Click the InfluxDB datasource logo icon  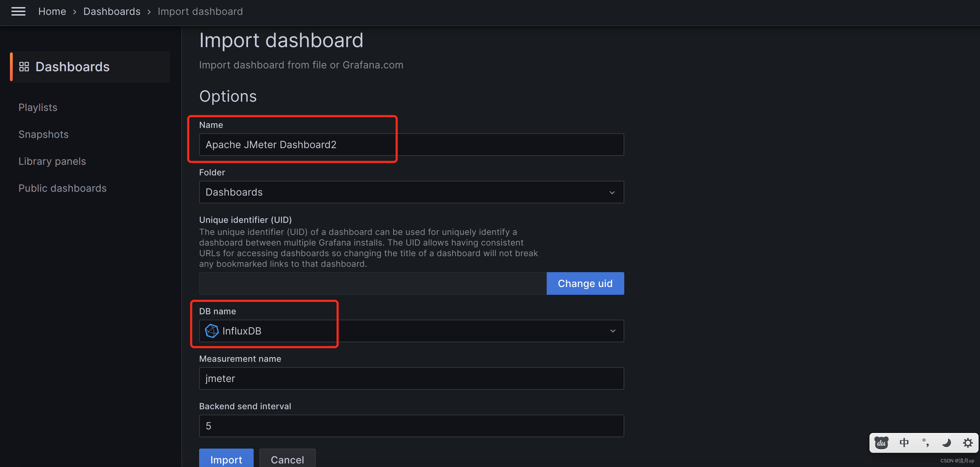[212, 331]
